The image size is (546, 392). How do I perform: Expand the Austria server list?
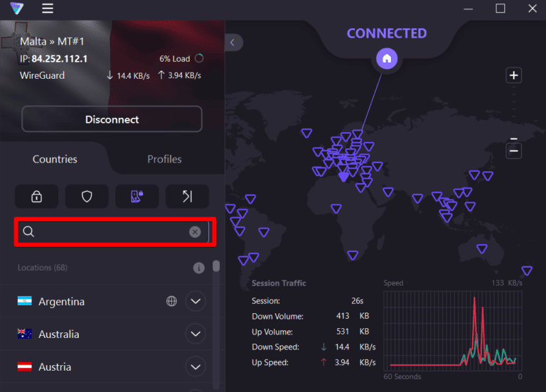coord(196,366)
